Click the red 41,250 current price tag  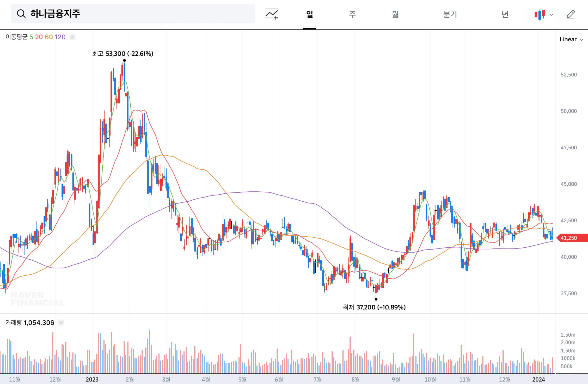pos(572,238)
